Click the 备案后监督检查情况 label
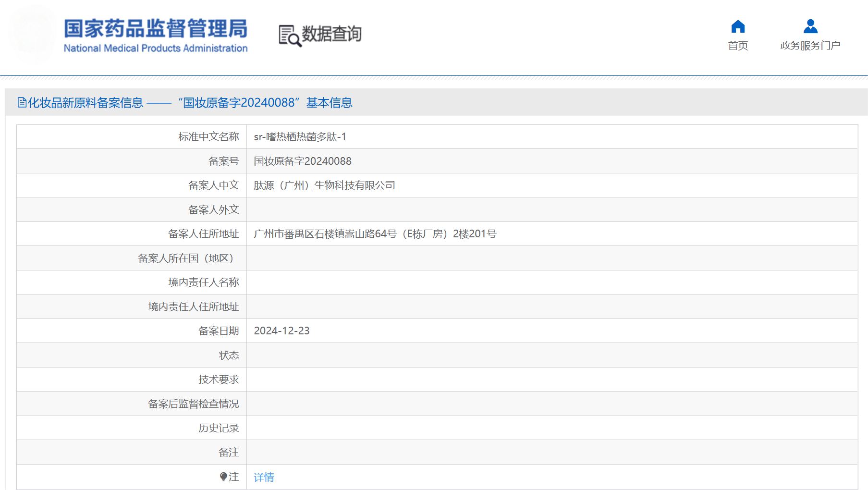This screenshot has width=868, height=490. click(x=193, y=404)
